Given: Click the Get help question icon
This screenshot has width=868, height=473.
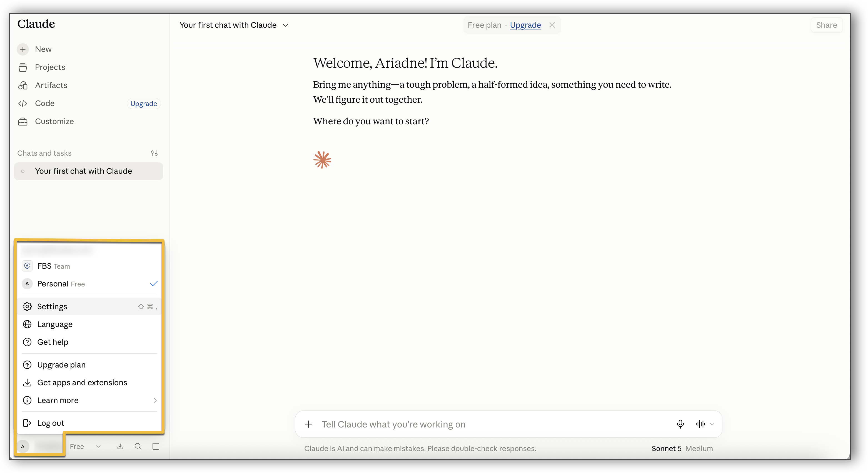Looking at the screenshot, I should click(27, 342).
